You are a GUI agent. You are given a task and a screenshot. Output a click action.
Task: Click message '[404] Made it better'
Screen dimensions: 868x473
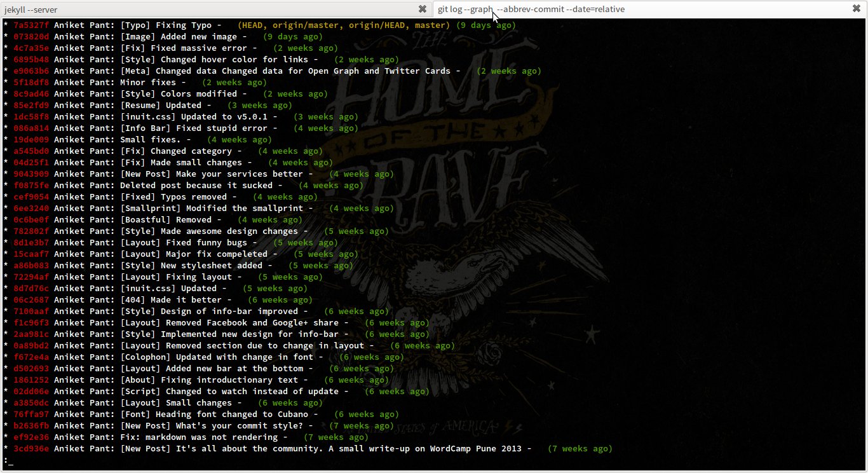pyautogui.click(x=171, y=300)
